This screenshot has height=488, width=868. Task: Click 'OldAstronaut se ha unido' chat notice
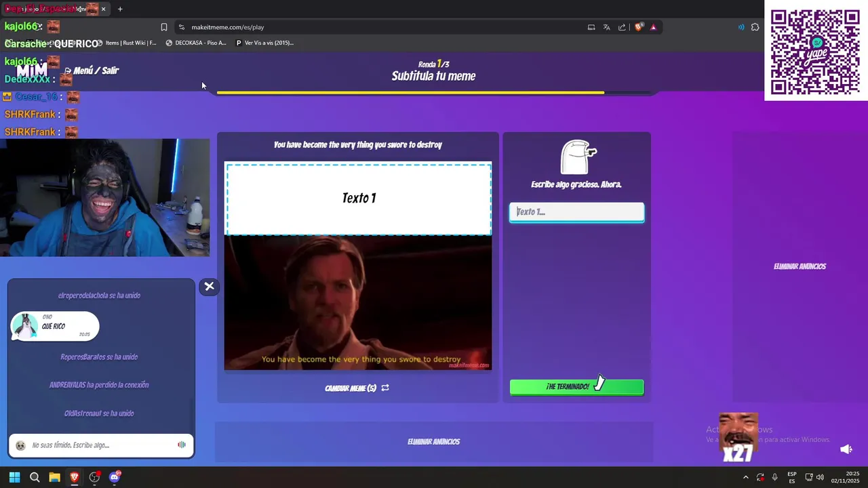[99, 413]
